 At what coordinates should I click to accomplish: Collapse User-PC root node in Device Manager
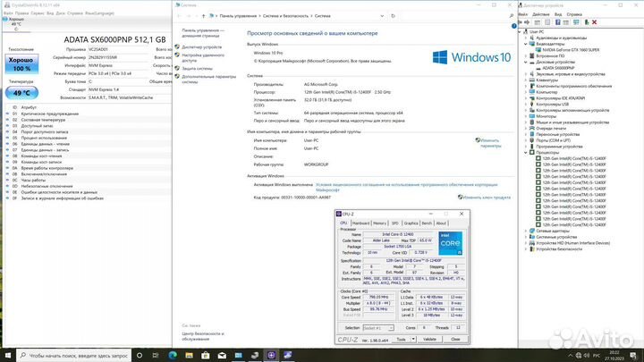click(x=520, y=31)
